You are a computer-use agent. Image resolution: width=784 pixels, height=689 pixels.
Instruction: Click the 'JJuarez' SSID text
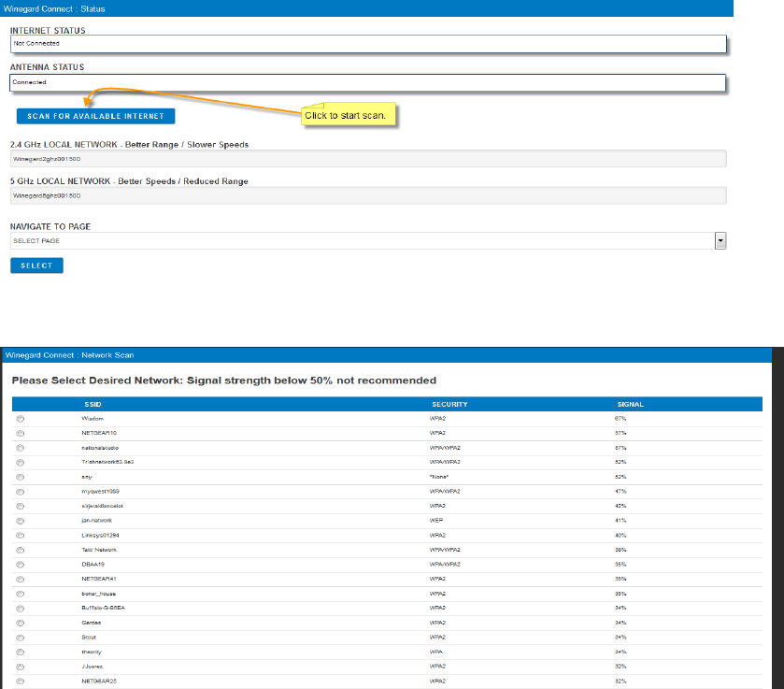92,667
